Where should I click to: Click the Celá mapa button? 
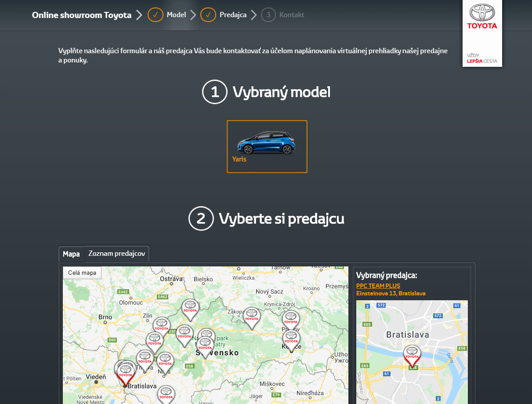tap(82, 273)
